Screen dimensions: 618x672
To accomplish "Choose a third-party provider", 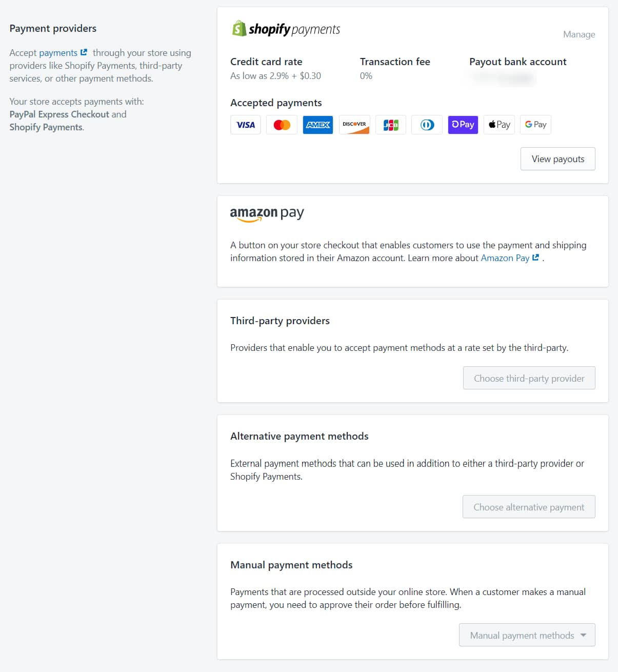I will point(529,378).
